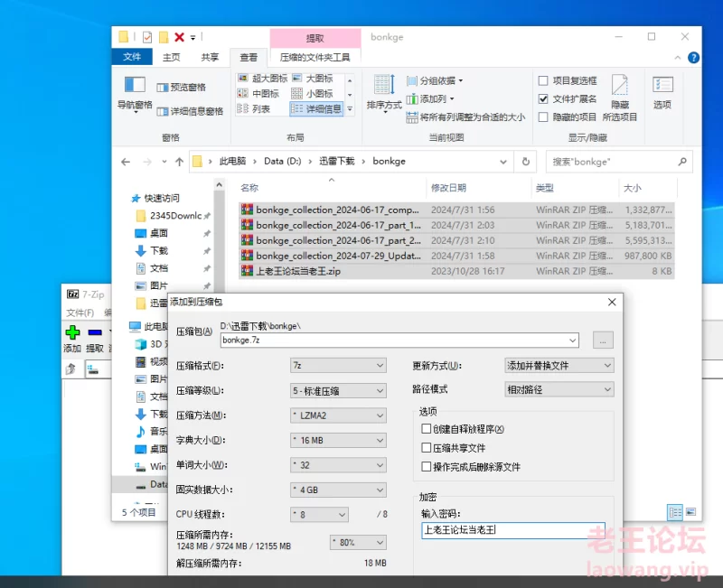Select 2345Downloads folder in navigation pane

[x=175, y=216]
